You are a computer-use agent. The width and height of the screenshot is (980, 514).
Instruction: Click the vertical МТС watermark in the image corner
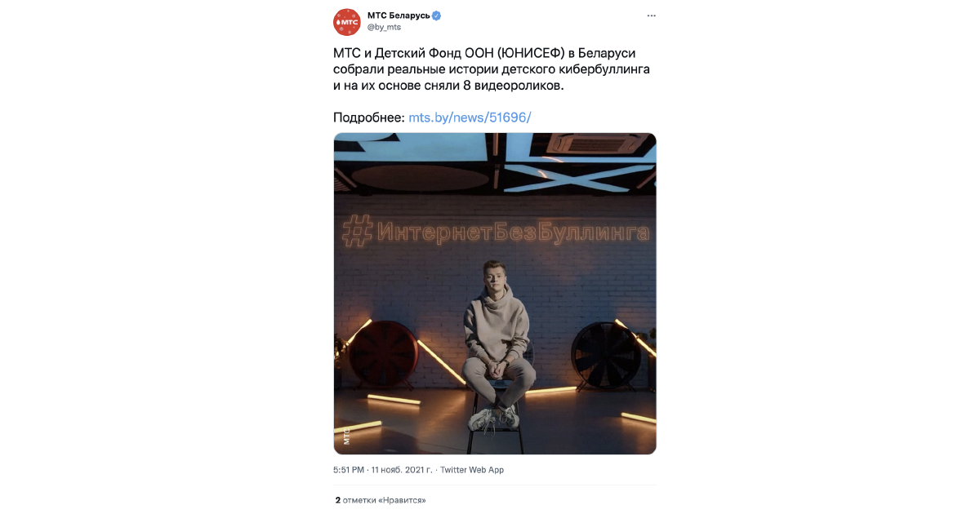coord(346,435)
